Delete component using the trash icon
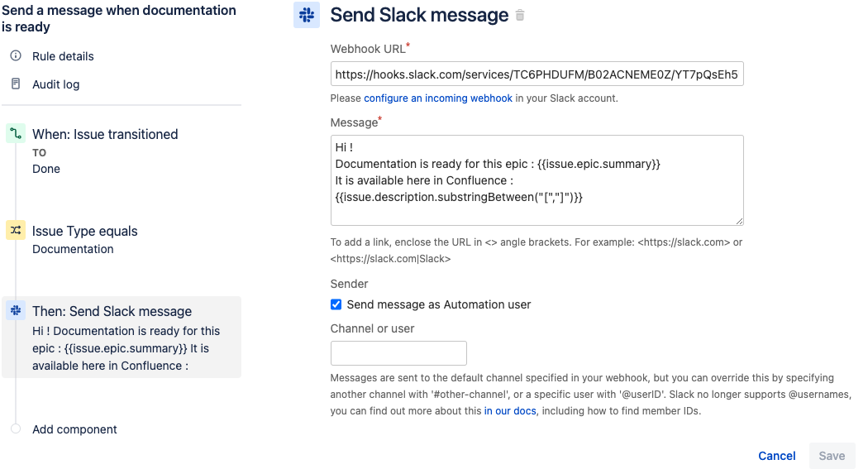 click(x=520, y=16)
